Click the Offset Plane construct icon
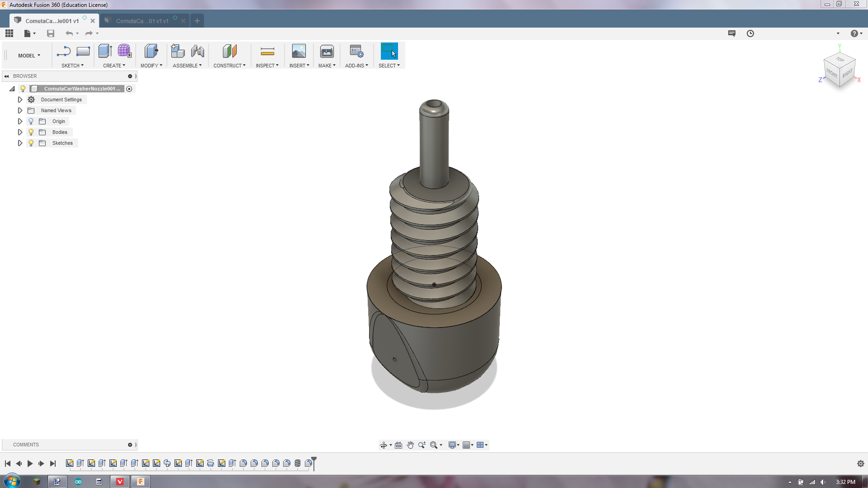Viewport: 868px width, 488px height. click(x=229, y=51)
